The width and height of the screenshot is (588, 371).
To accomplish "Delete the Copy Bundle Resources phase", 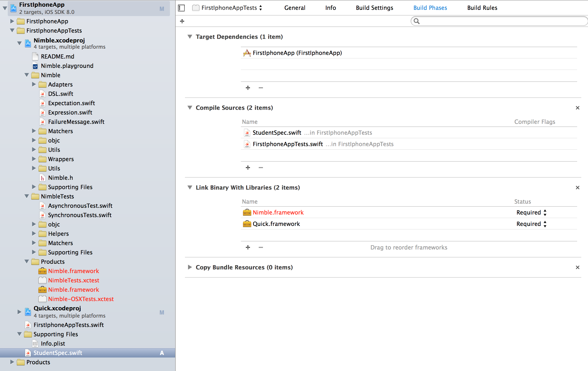I will point(577,267).
